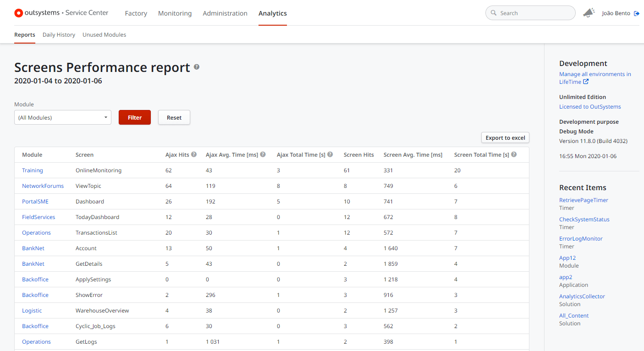Switch to the Unused Modules tab
The width and height of the screenshot is (644, 351).
[x=104, y=35]
